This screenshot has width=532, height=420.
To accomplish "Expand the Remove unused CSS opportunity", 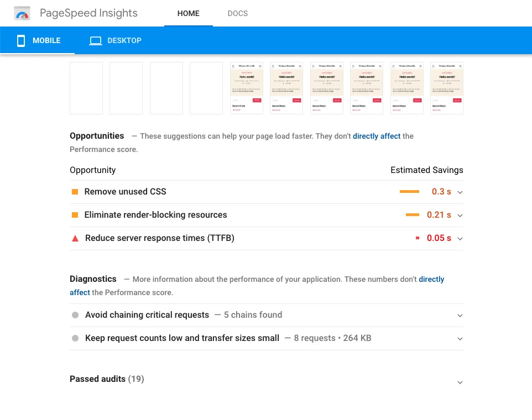I will pos(460,192).
